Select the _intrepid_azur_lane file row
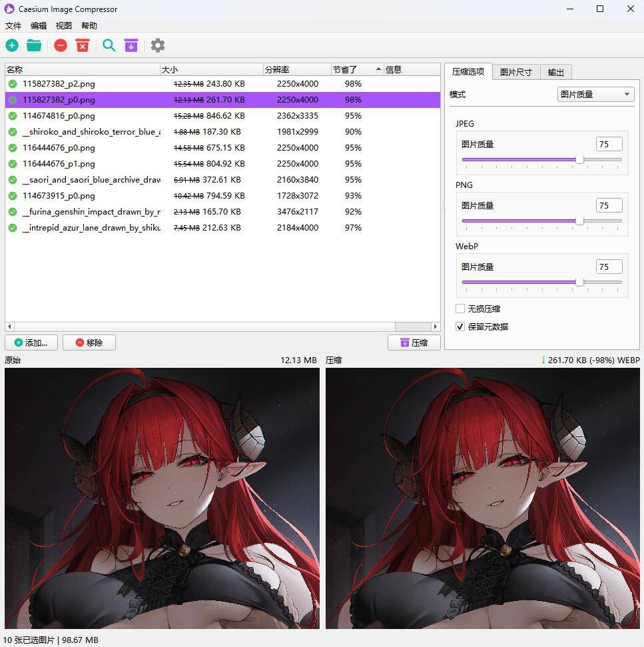Image resolution: width=644 pixels, height=647 pixels. (222, 228)
